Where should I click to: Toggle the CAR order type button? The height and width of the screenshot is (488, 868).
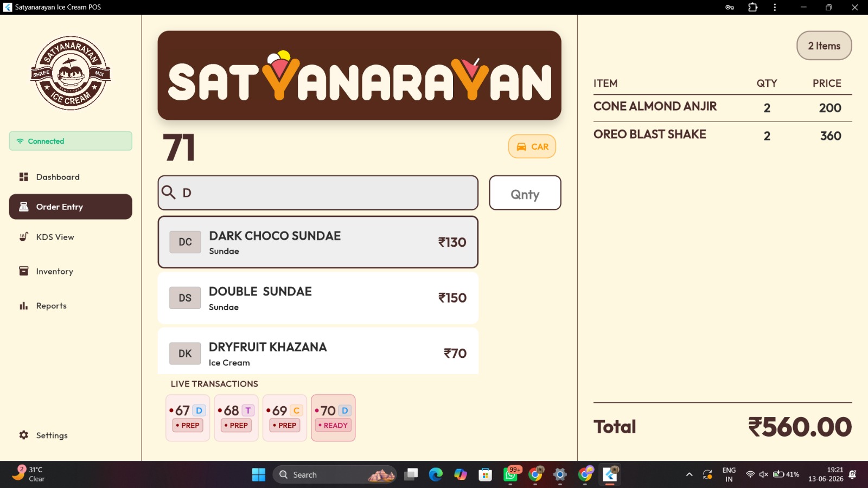pyautogui.click(x=532, y=146)
